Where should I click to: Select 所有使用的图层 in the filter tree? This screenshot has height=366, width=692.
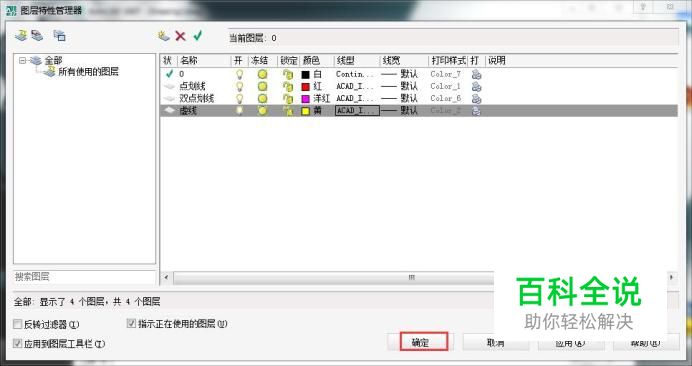(88, 72)
